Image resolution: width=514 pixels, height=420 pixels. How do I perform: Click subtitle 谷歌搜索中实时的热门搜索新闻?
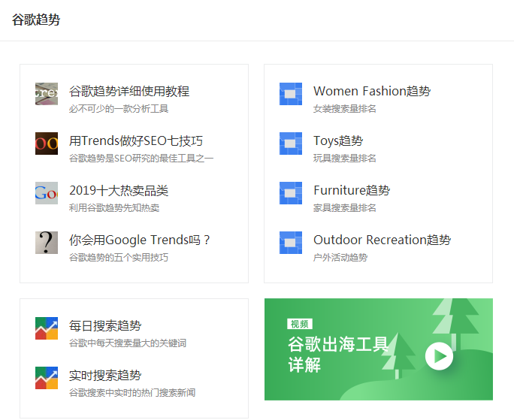[x=132, y=393]
